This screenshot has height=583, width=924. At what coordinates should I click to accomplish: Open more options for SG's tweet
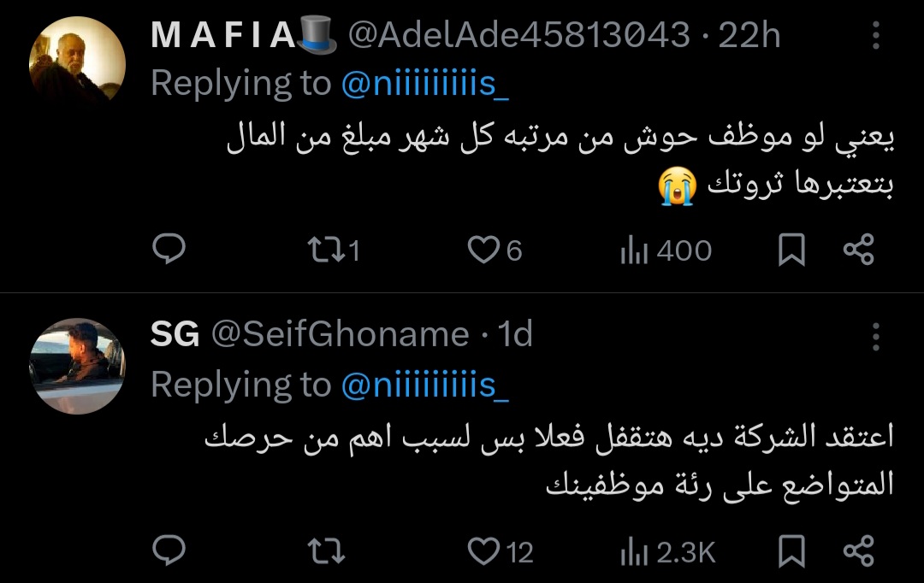pyautogui.click(x=875, y=337)
